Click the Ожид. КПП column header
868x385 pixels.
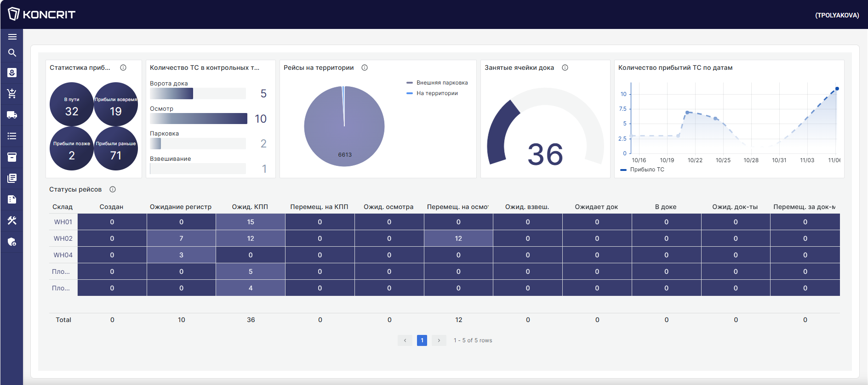[x=250, y=207]
